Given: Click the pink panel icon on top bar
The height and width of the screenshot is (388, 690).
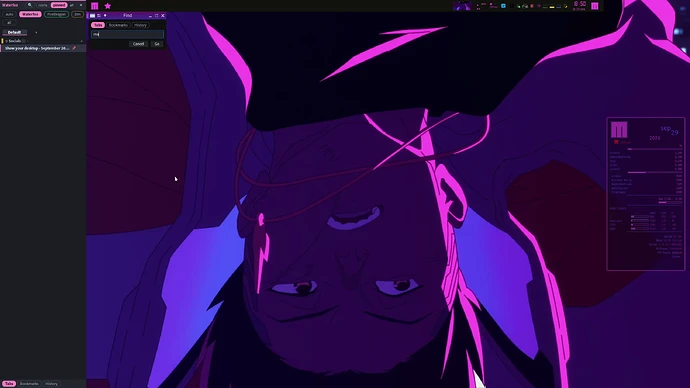Looking at the screenshot, I should (x=95, y=6).
